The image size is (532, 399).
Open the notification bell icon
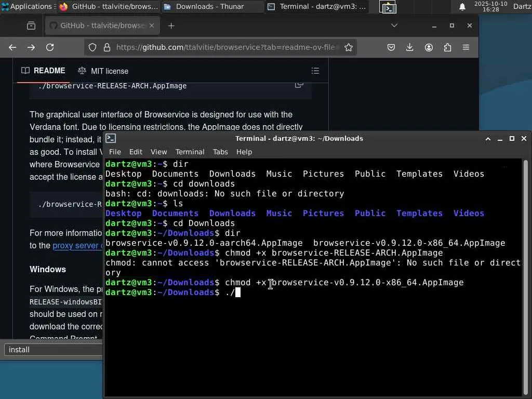coord(462,7)
